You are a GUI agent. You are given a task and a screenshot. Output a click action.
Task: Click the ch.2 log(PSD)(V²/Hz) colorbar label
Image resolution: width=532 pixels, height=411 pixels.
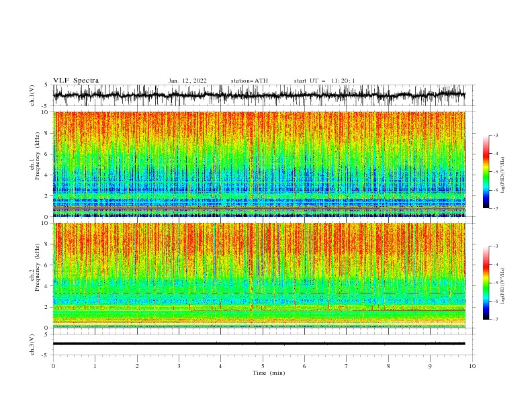[502, 286]
